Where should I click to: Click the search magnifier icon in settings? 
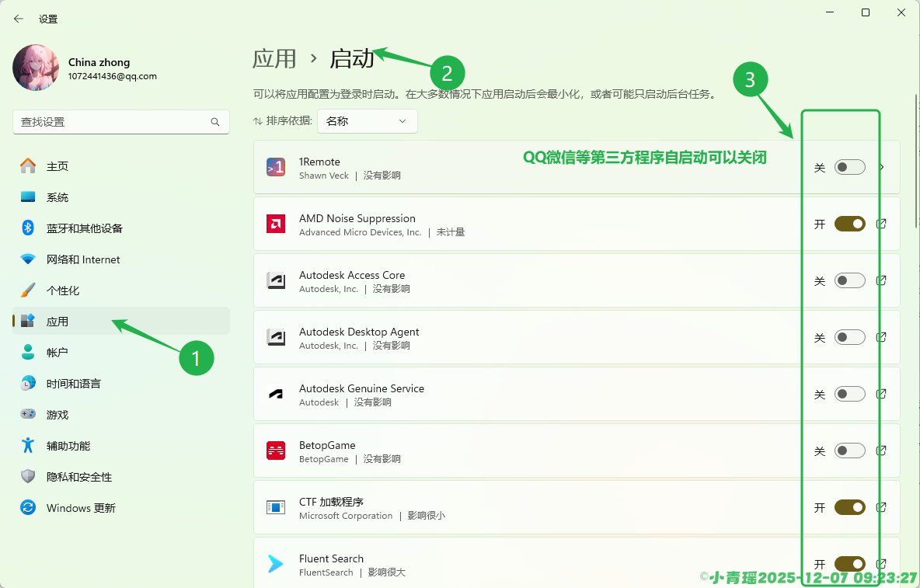click(215, 122)
